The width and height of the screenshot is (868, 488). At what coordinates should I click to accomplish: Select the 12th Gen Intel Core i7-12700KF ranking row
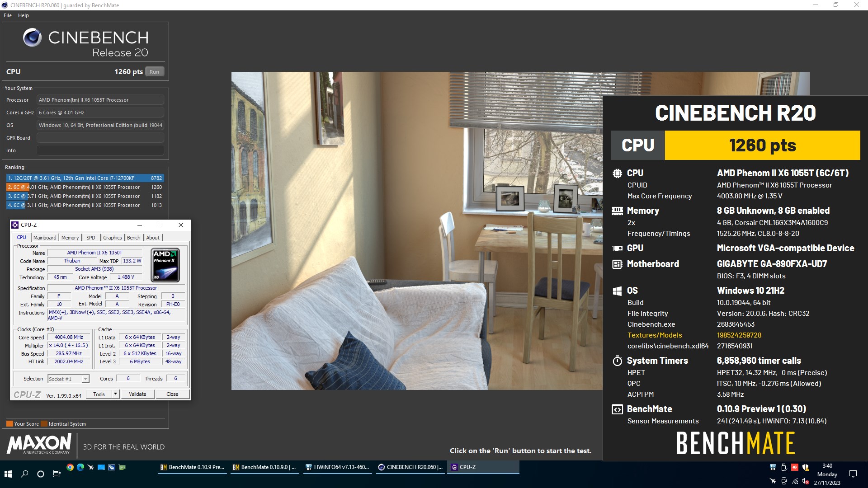85,178
